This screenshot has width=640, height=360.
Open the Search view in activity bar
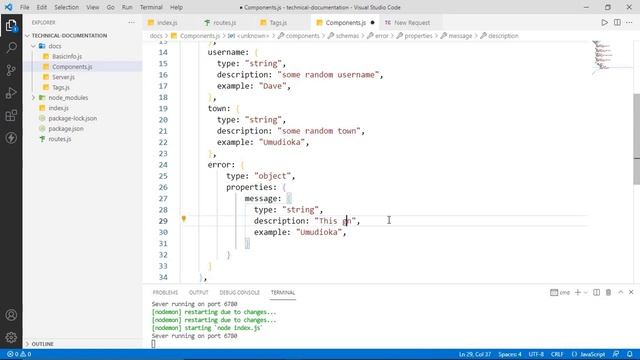[11, 48]
